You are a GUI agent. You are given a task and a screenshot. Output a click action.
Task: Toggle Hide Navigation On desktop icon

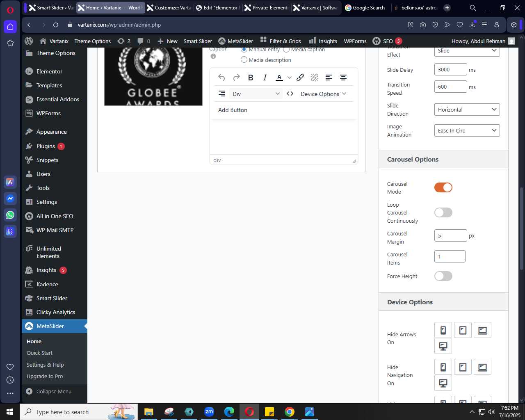point(443,383)
